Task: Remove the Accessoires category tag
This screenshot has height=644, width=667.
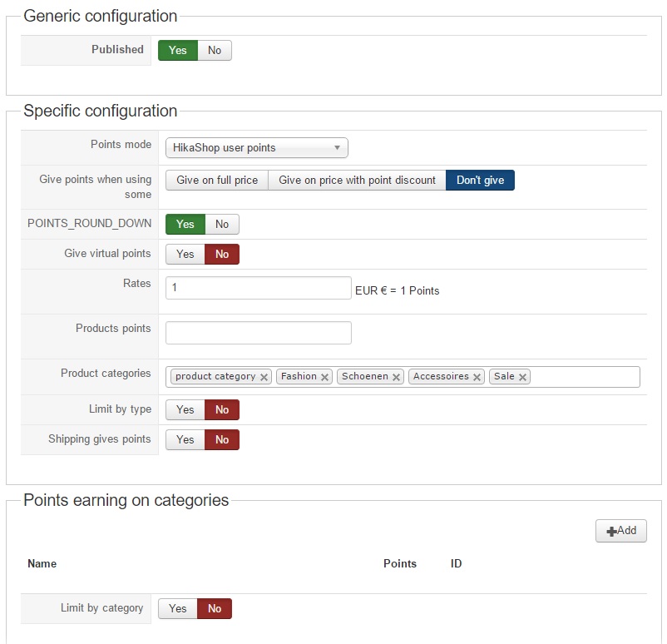Action: tap(477, 377)
